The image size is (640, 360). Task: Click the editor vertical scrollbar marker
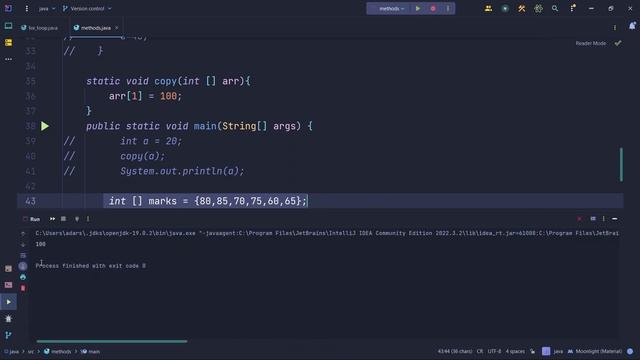621,164
